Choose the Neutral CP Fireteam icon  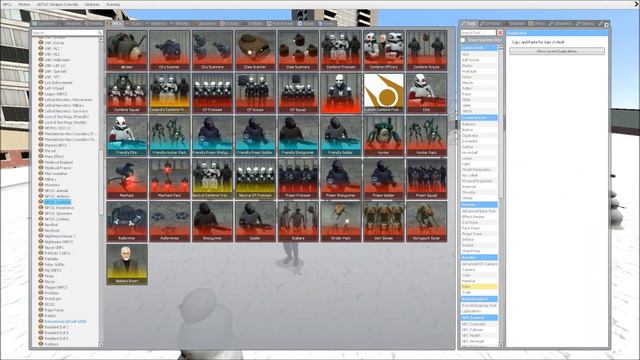click(255, 179)
